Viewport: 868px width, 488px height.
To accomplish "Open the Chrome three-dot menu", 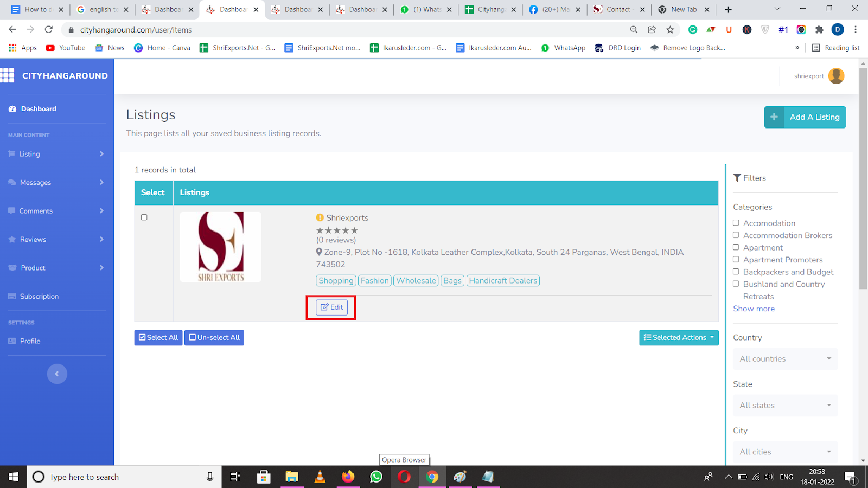I will pos(856,30).
